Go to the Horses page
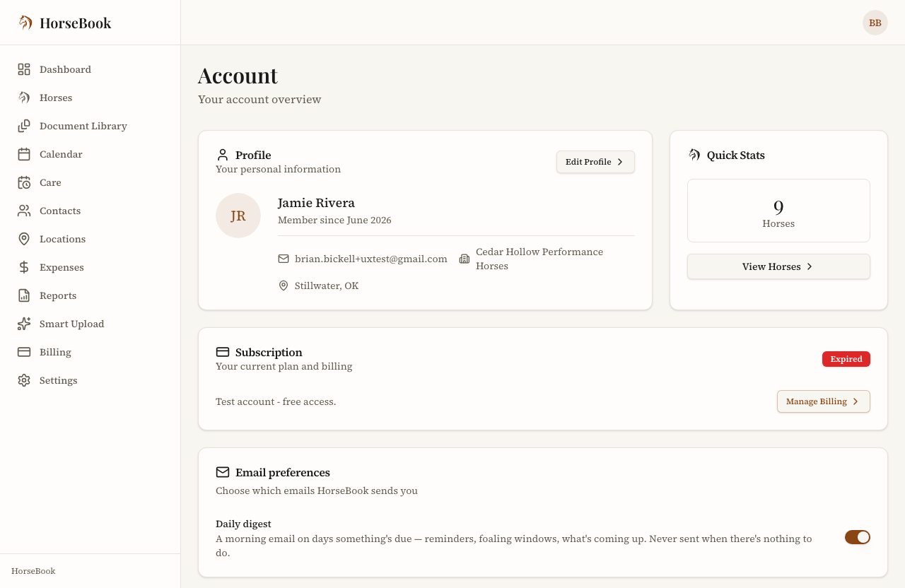This screenshot has width=905, height=588. coord(90,98)
